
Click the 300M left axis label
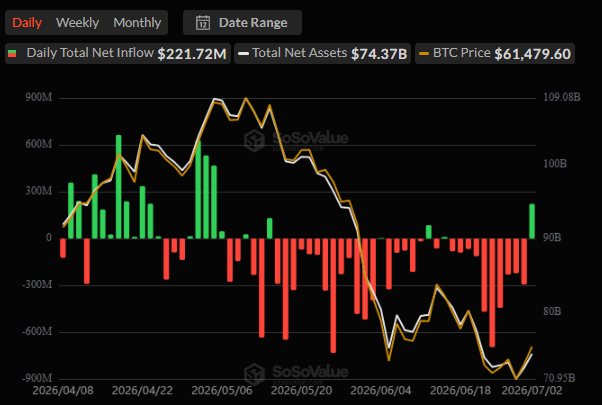[x=39, y=191]
